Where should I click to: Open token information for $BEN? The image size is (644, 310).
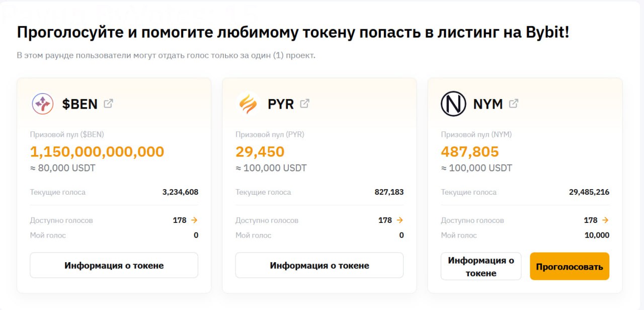114,265
